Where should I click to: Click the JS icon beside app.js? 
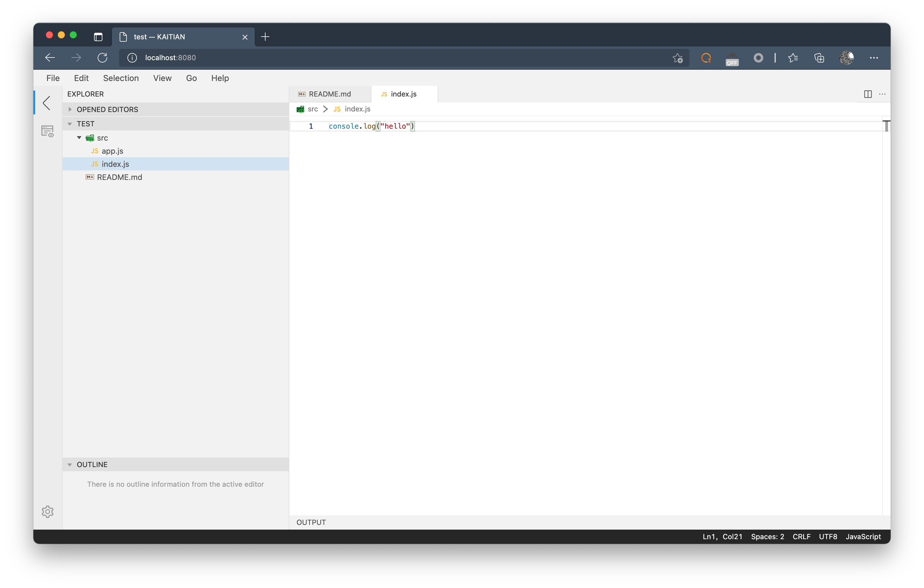coord(95,151)
